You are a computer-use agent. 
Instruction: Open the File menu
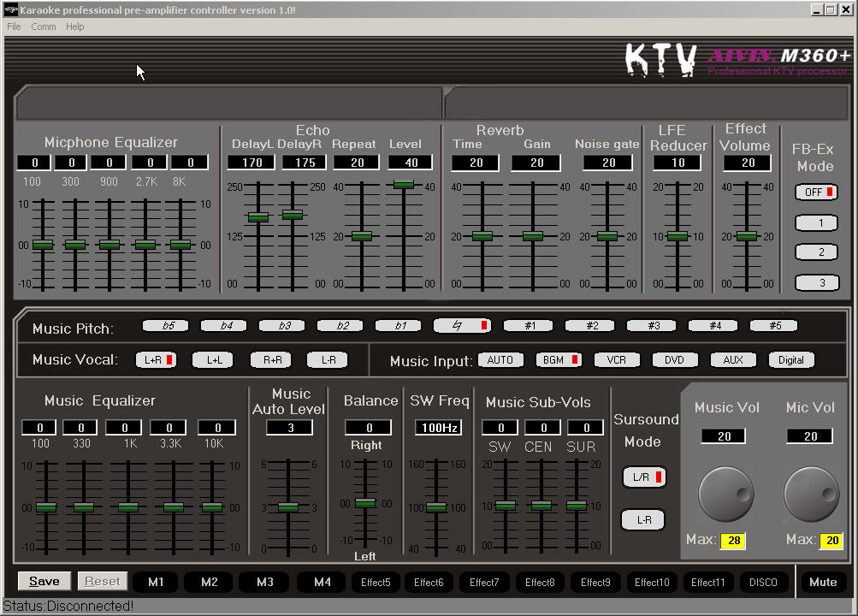(x=14, y=27)
